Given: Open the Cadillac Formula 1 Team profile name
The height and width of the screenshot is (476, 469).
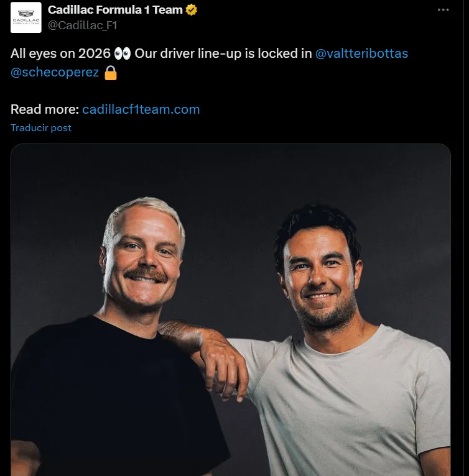Looking at the screenshot, I should pos(115,10).
